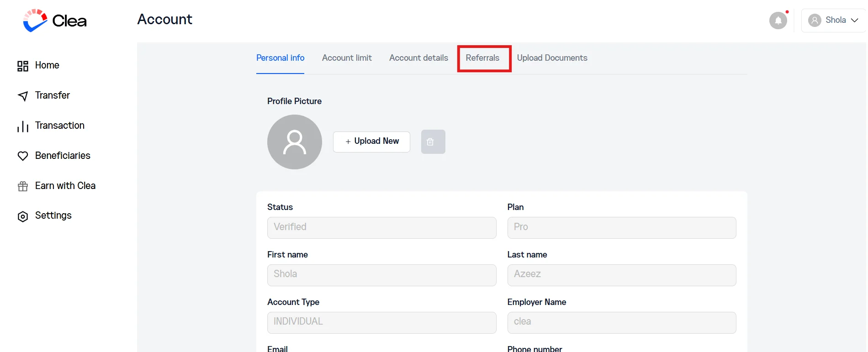Image resolution: width=868 pixels, height=352 pixels.
Task: Click the Clea logo
Action: point(54,20)
